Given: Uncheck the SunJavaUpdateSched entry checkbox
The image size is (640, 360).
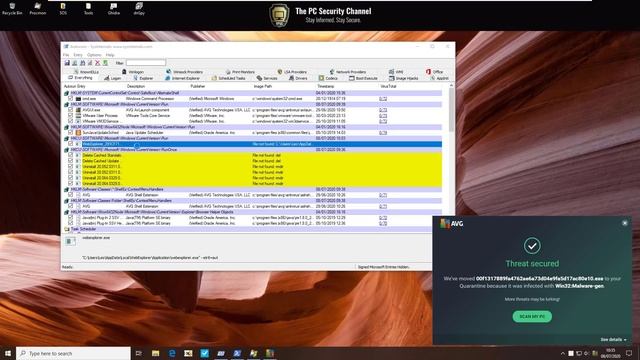Looking at the screenshot, I should pos(71,133).
